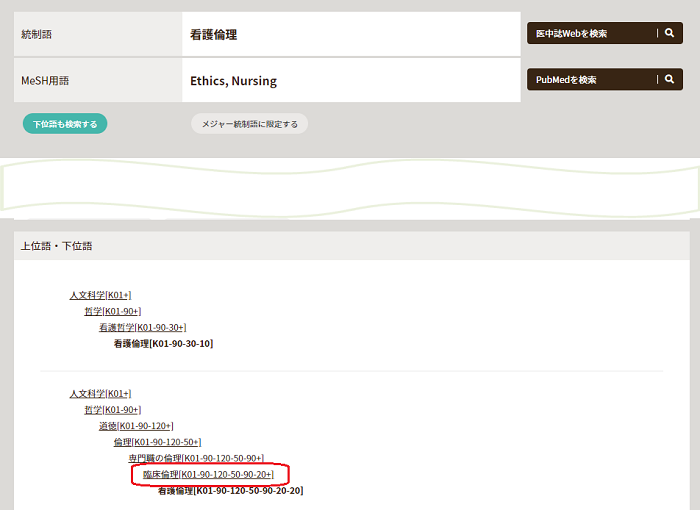This screenshot has width=700, height=510.
Task: Open 専門職の倫理[K01-90-120-50-90+] link
Action: click(x=196, y=458)
